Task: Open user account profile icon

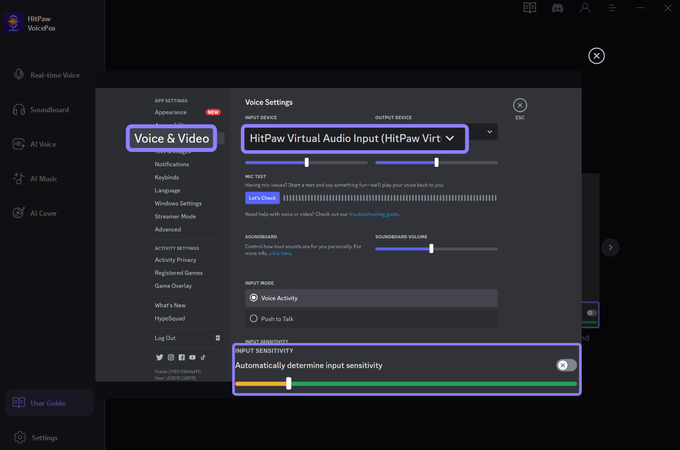Action: point(585,8)
